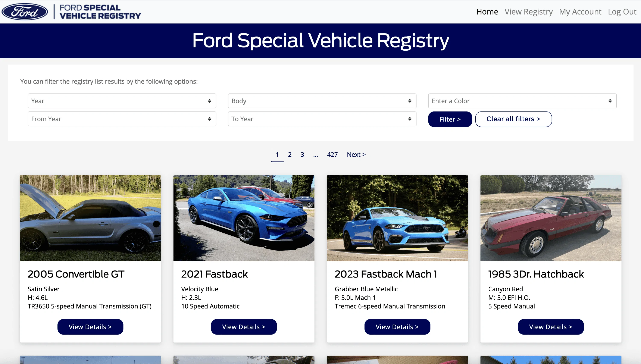Open the 1985 3Dr. Hatchback photo
641x364 pixels.
pos(551,218)
